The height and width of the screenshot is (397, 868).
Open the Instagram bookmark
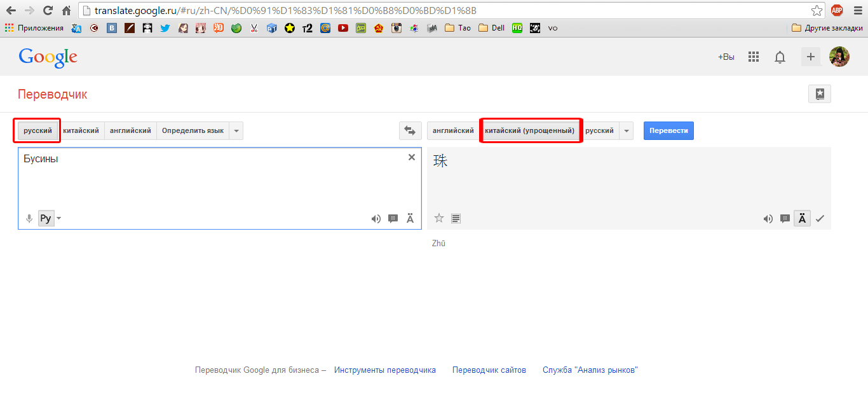(397, 28)
